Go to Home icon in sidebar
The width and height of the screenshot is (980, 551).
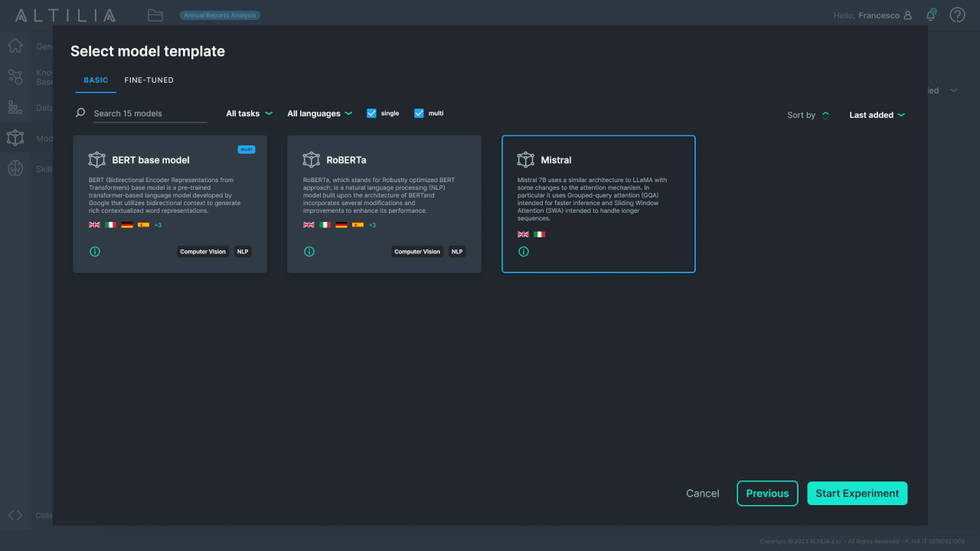coord(15,46)
